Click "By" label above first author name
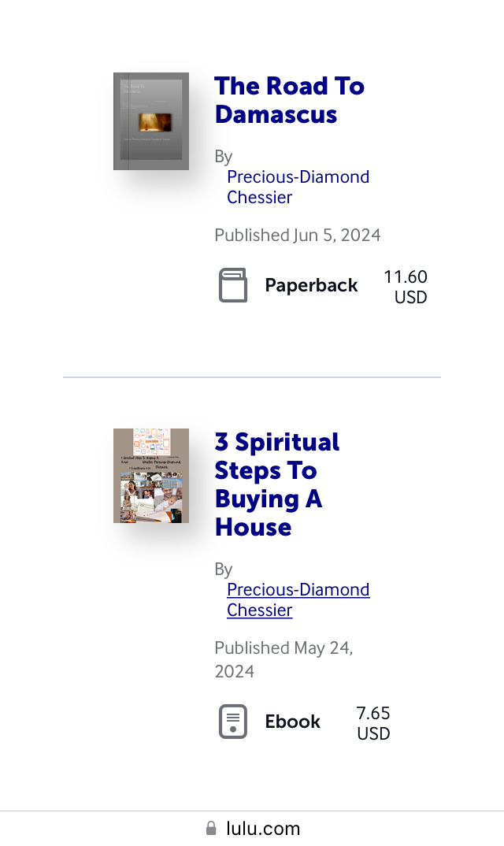The image size is (504, 846). coord(224,157)
